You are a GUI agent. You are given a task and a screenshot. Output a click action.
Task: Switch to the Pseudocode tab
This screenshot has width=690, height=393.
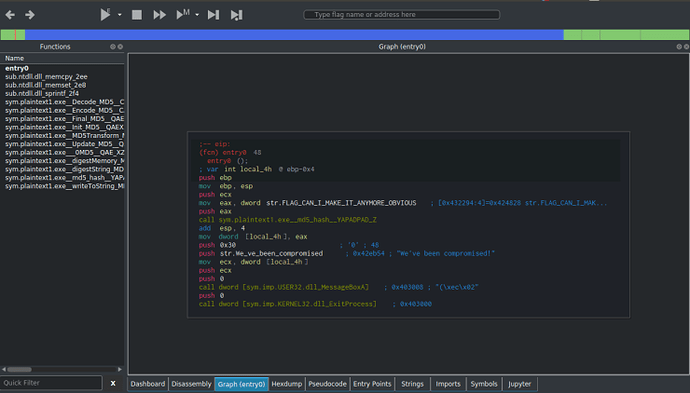(x=327, y=384)
